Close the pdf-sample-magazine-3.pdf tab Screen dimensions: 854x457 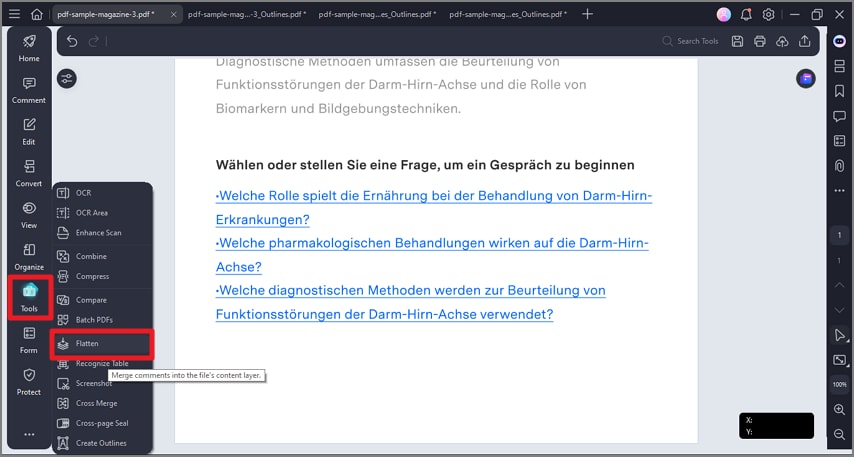tap(173, 15)
